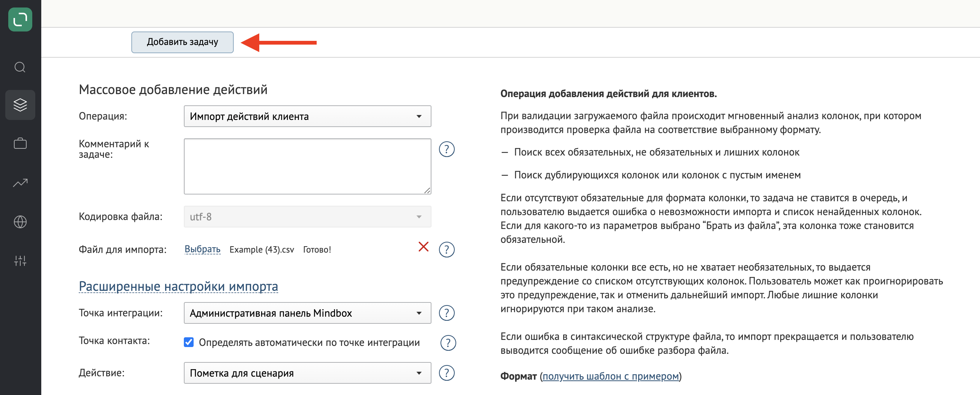The height and width of the screenshot is (395, 980).
Task: Open the utf-8 file encoding dropdown
Action: click(x=307, y=217)
